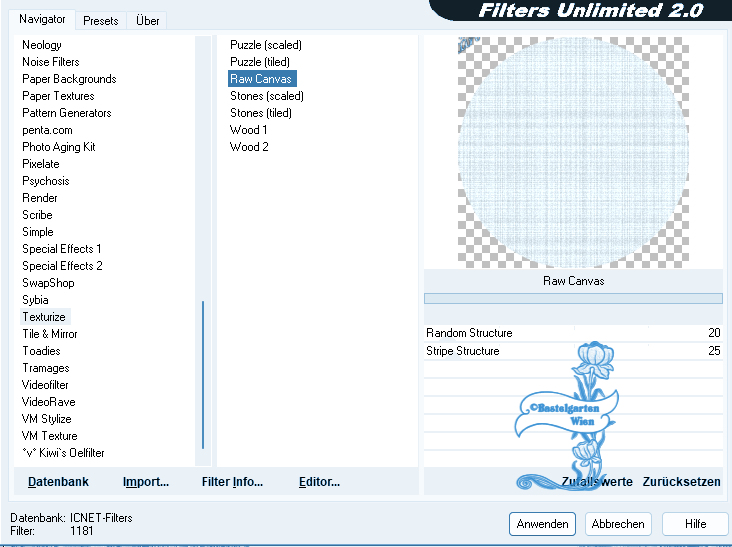Choose Puzzle (scaled) filter
The image size is (732, 547).
coord(266,45)
